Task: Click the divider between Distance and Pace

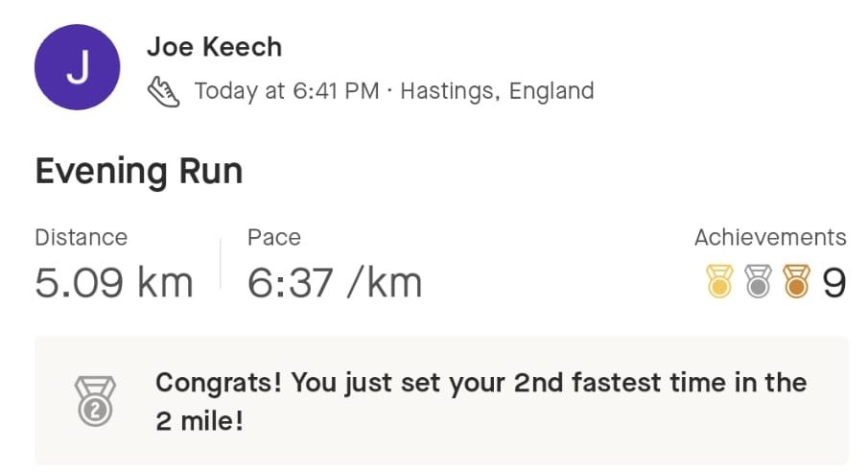Action: [221, 264]
